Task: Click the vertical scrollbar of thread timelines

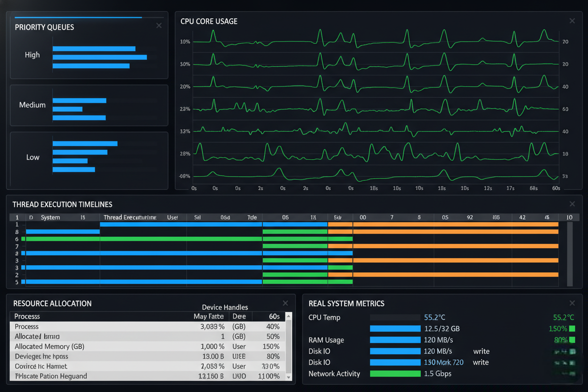Action: point(570,253)
